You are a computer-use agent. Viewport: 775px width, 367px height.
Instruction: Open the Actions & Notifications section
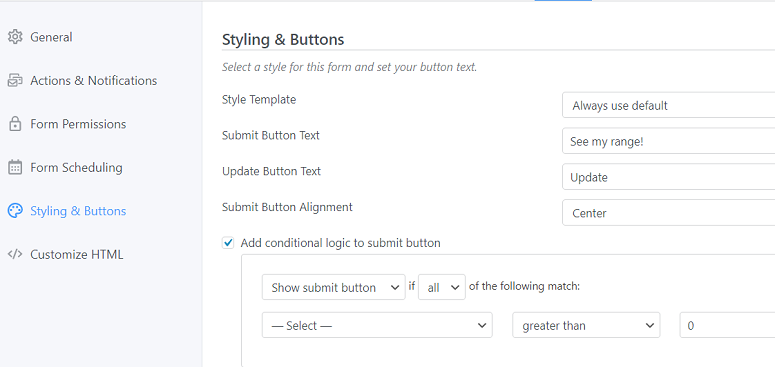pyautogui.click(x=93, y=81)
